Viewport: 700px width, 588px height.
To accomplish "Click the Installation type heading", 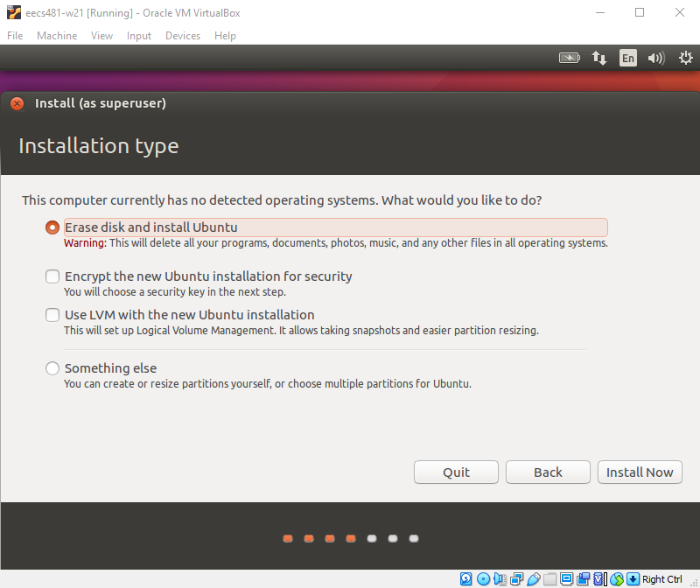I will tap(99, 146).
